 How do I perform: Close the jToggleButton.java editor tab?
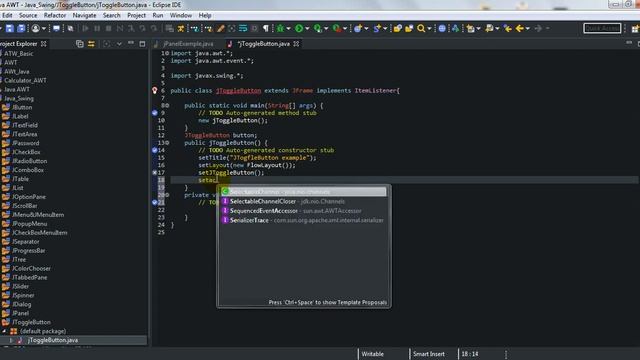coord(296,44)
